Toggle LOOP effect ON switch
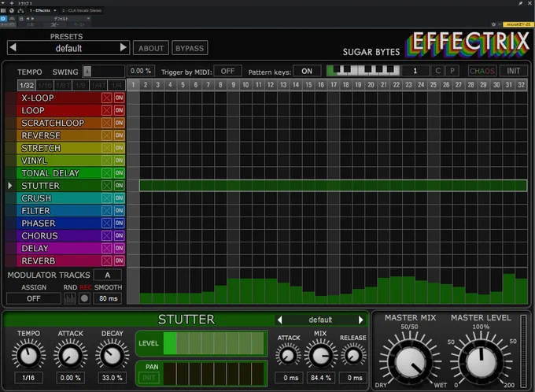535x392 pixels. [x=119, y=110]
